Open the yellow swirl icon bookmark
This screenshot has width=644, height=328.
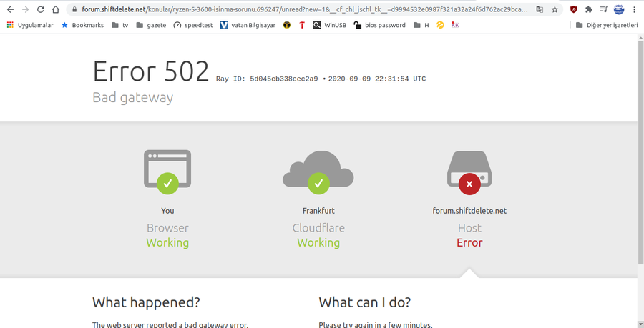click(x=440, y=25)
